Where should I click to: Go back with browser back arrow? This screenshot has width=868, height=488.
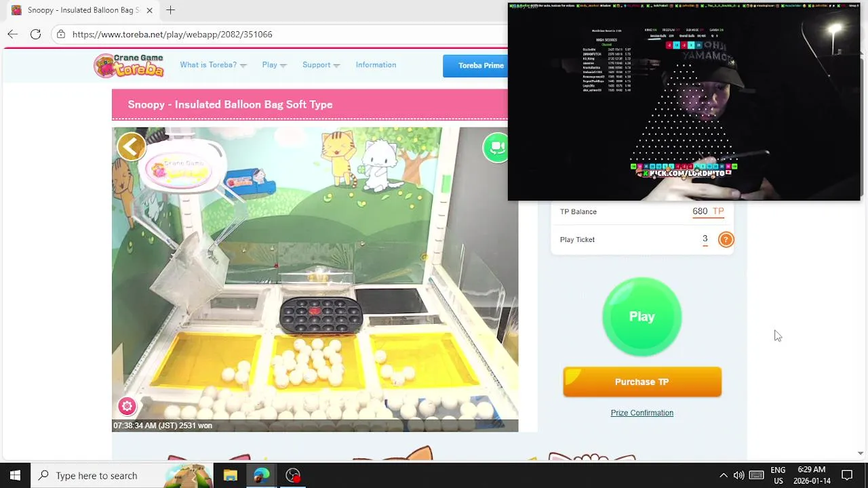[x=13, y=34]
